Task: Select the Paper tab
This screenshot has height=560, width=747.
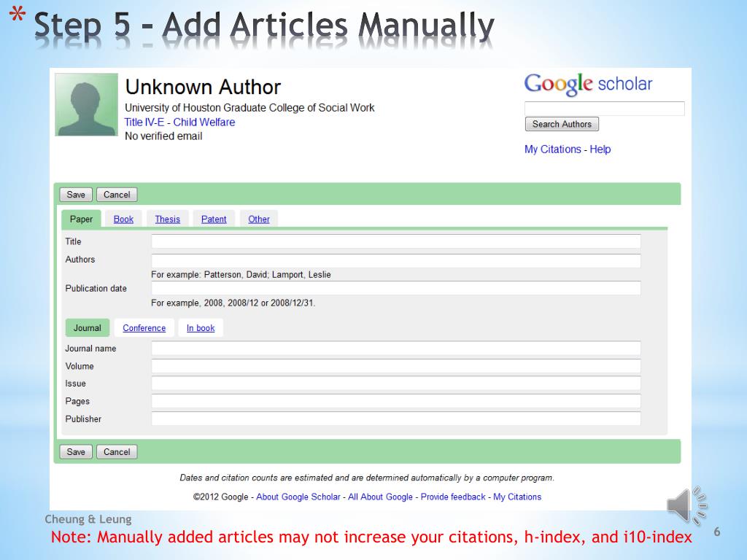Action: point(81,219)
